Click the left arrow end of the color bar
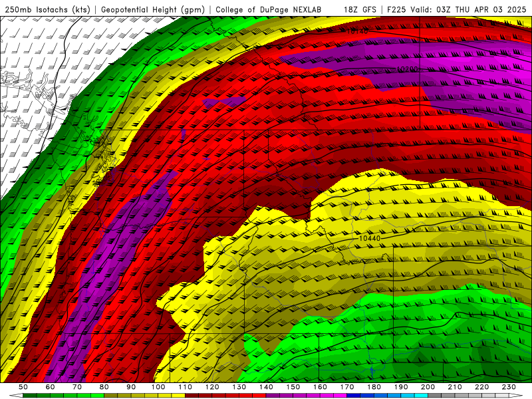Viewport: 532px width, 399px height. (16, 396)
